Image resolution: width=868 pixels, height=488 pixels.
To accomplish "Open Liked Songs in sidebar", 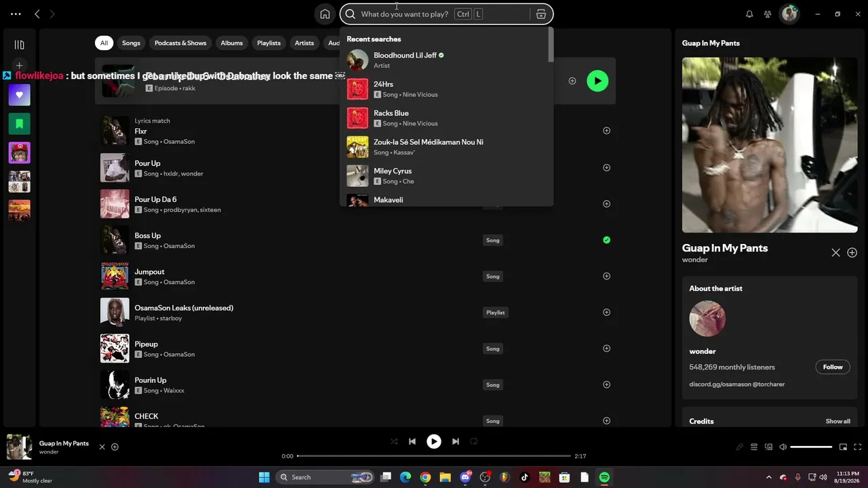I will (x=19, y=95).
